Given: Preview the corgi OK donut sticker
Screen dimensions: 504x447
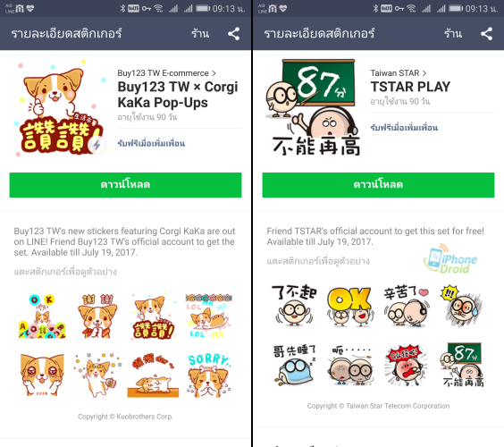Looking at the screenshot, I should [x=42, y=316].
